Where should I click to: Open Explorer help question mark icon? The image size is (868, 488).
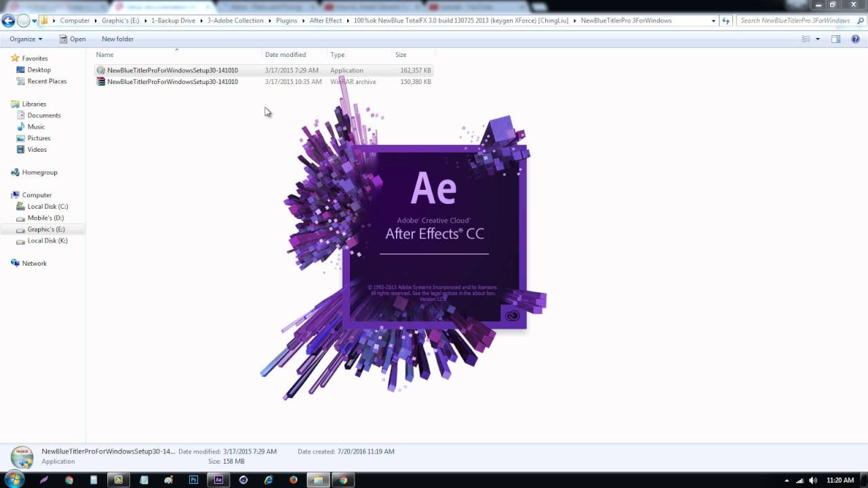coord(854,39)
